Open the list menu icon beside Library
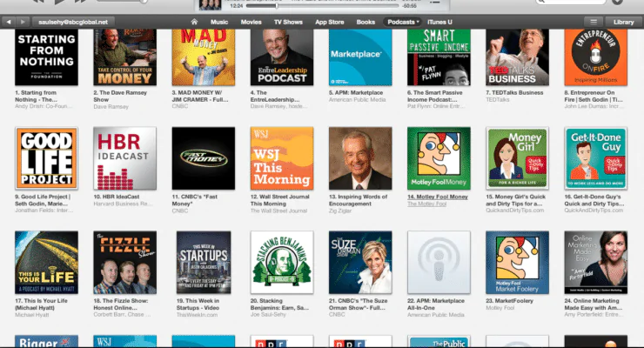Viewport: 644px width, 348px height. [594, 22]
